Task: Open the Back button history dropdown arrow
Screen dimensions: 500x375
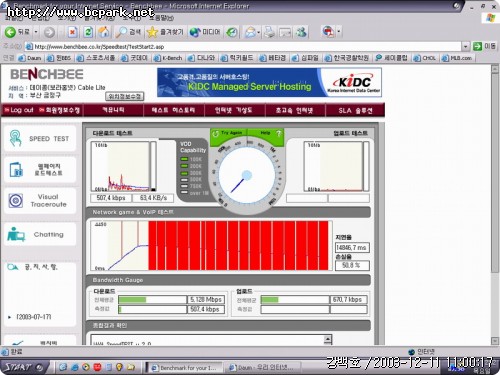Action: pyautogui.click(x=36, y=32)
